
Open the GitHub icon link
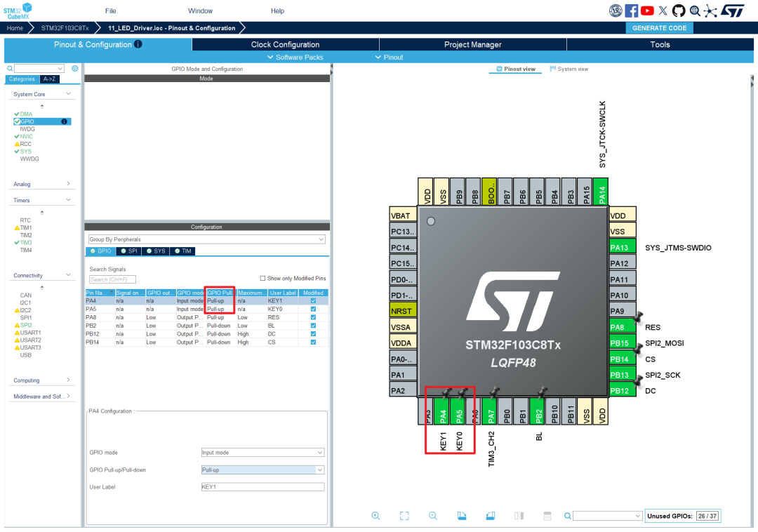[x=678, y=11]
